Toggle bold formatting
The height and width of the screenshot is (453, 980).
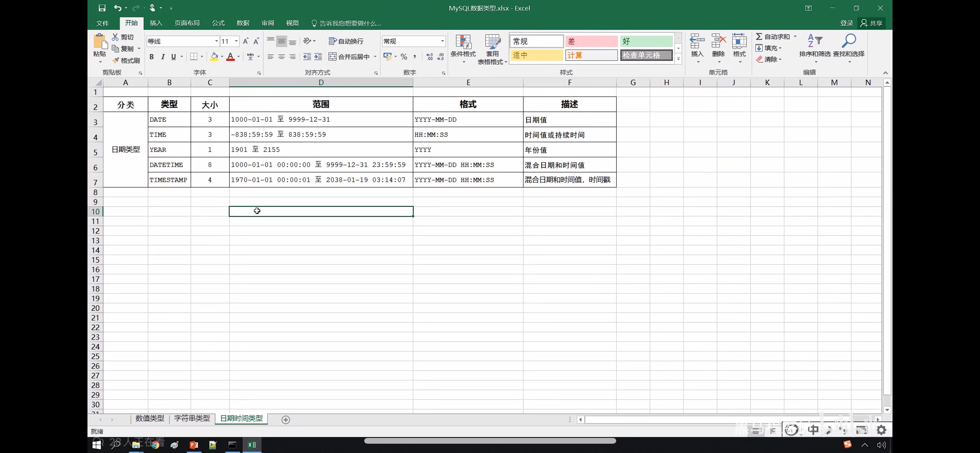[151, 57]
